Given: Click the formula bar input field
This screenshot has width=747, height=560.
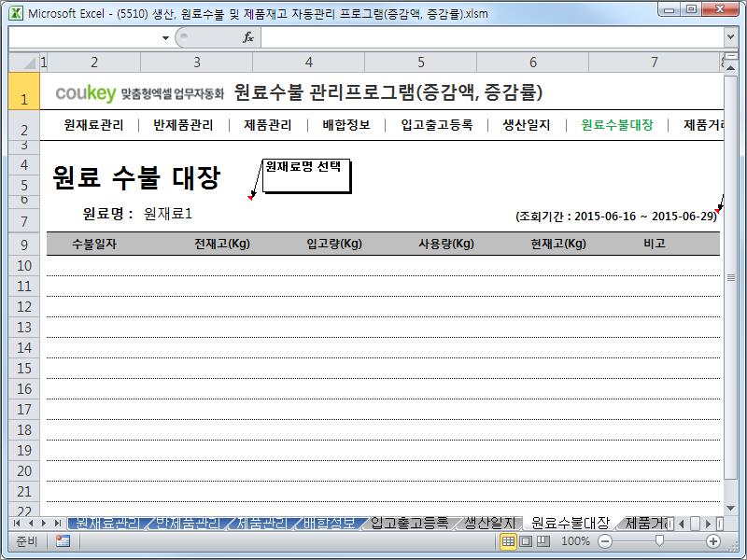Looking at the screenshot, I should point(493,37).
